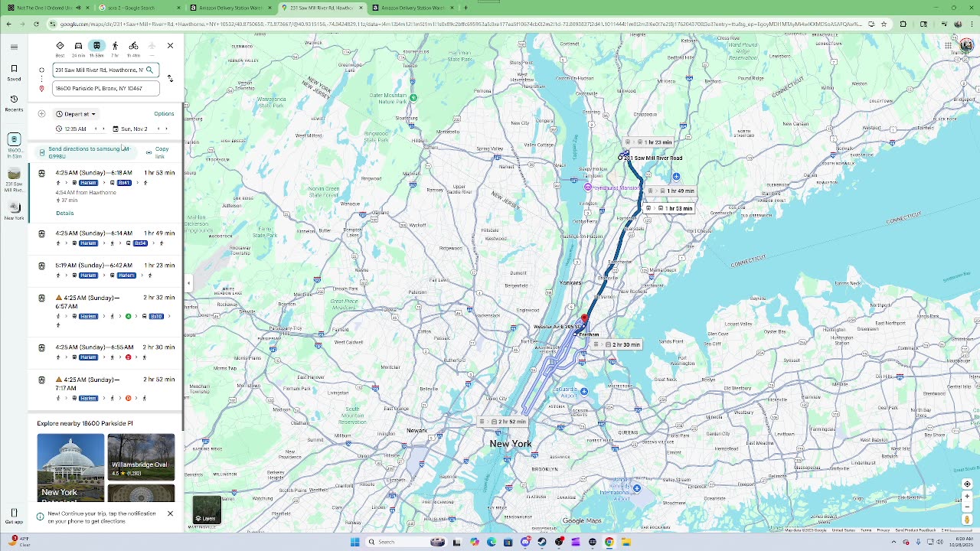Open the Depart at dropdown
Image resolution: width=980 pixels, height=551 pixels.
[76, 114]
